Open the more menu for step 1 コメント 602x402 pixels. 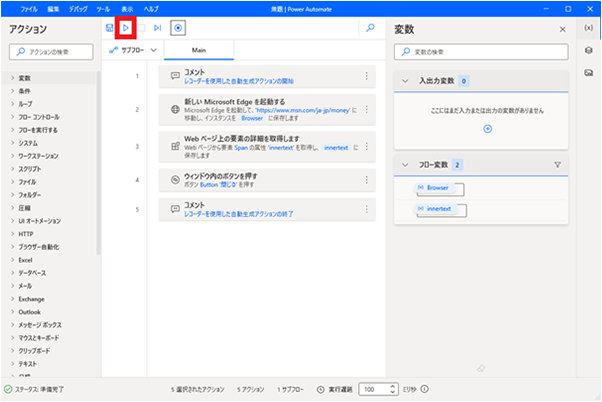(367, 76)
